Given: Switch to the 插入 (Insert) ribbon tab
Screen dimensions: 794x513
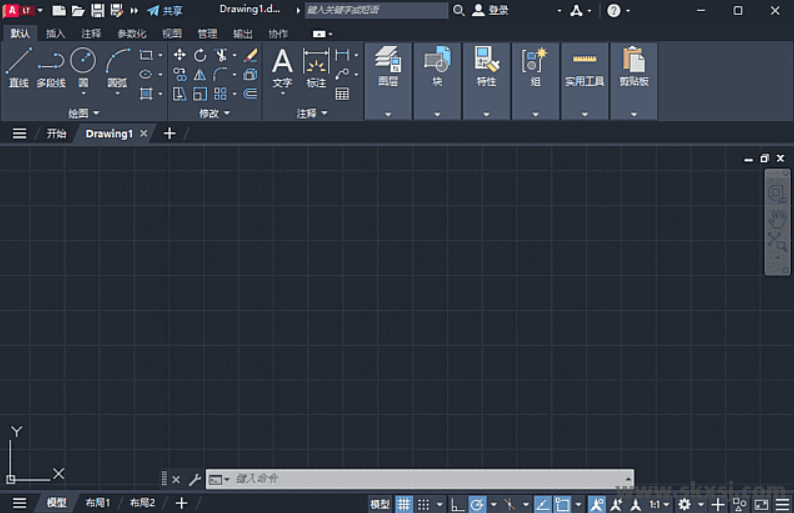Looking at the screenshot, I should [55, 33].
